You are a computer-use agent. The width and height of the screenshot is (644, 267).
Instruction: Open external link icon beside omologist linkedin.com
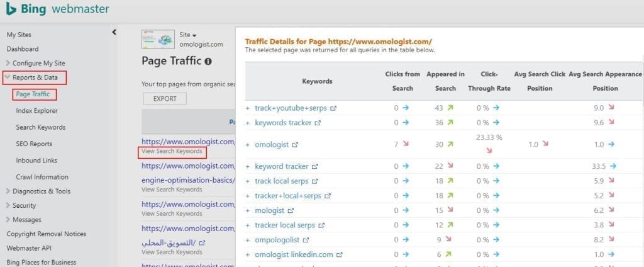click(x=339, y=255)
